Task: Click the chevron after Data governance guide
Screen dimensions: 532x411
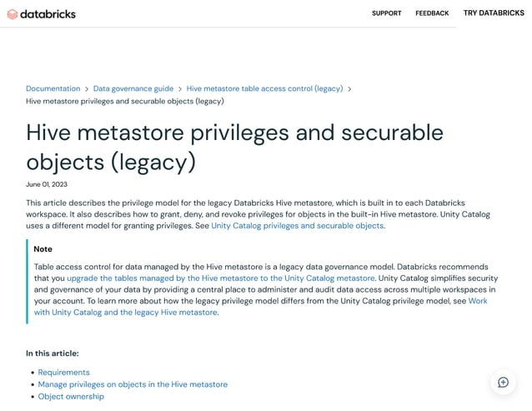Action: coord(180,88)
